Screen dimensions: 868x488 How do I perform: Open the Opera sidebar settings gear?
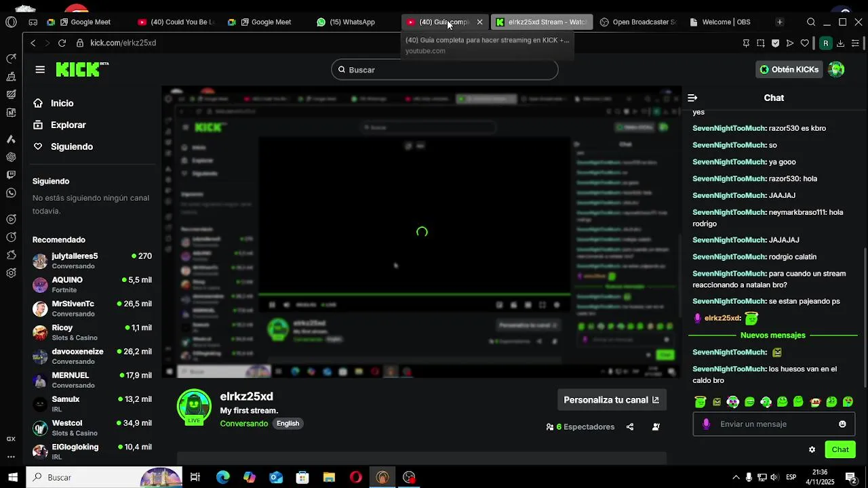(11, 273)
